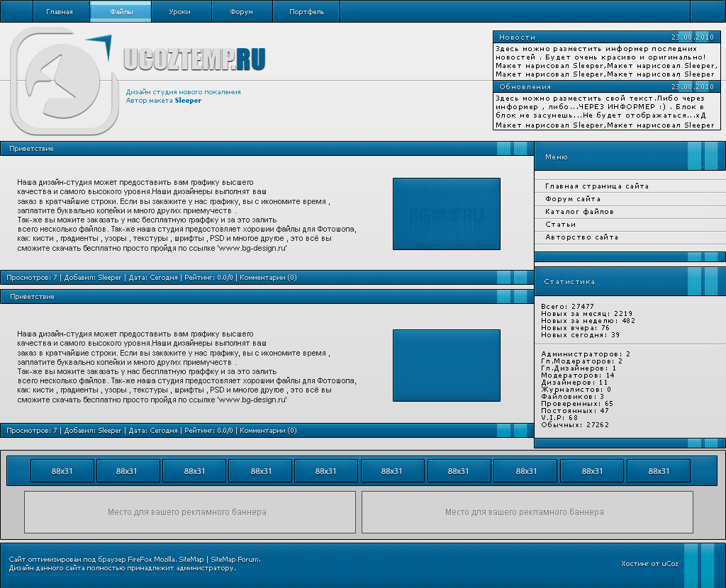This screenshot has width=726, height=588.
Task: Click the 'Гл.Модераторов: 2' statistic
Action: click(x=581, y=361)
